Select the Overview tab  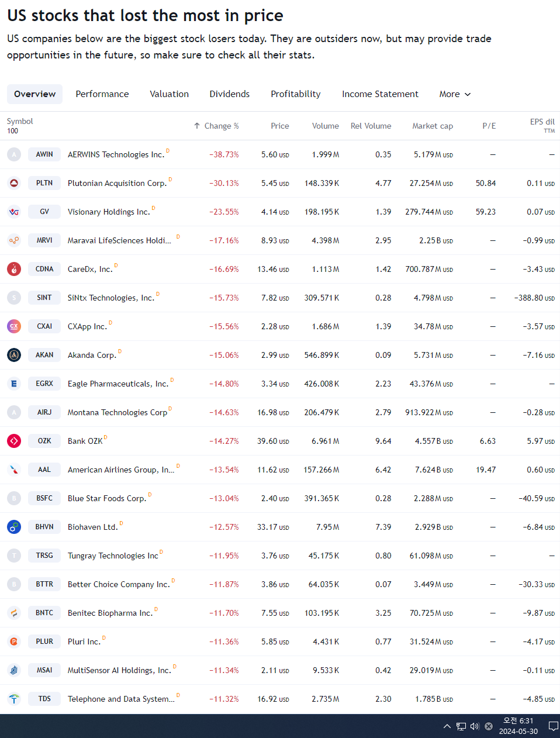pyautogui.click(x=35, y=94)
